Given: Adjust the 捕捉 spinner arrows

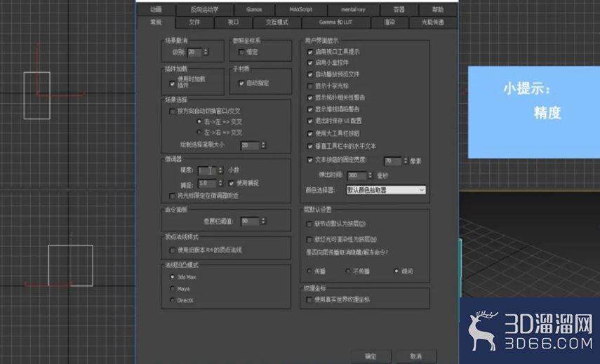Looking at the screenshot, I should [x=220, y=184].
